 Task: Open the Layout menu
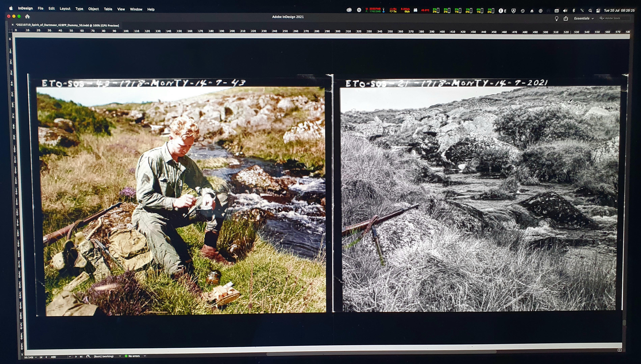tap(65, 8)
